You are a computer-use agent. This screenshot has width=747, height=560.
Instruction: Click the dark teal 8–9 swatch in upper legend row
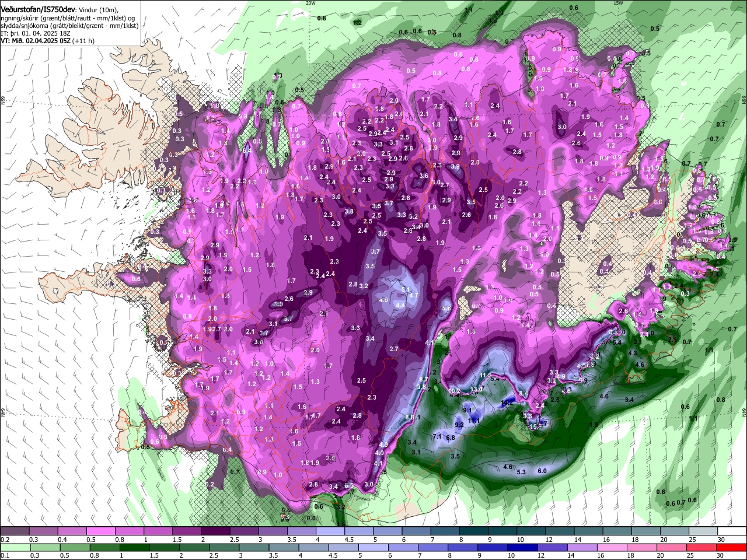click(x=473, y=531)
